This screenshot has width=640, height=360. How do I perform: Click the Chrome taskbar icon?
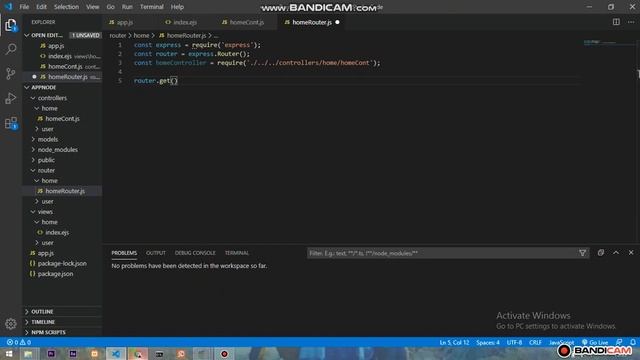click(138, 353)
